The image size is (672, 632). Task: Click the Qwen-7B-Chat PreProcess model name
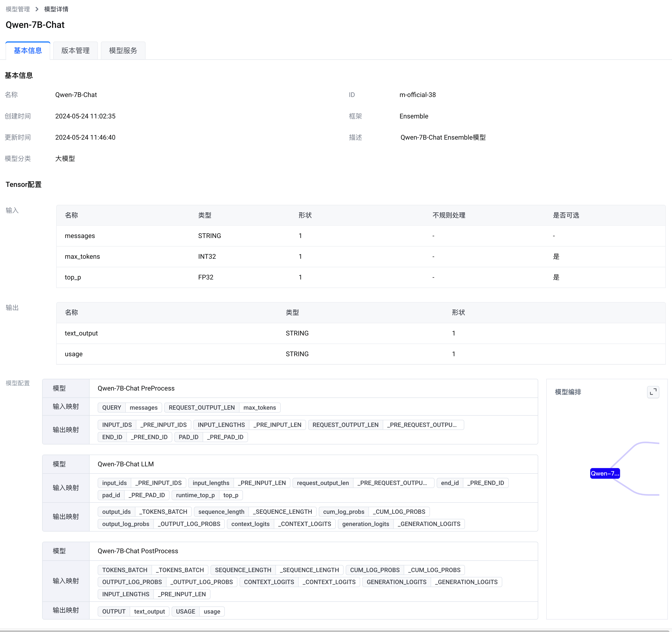point(136,388)
